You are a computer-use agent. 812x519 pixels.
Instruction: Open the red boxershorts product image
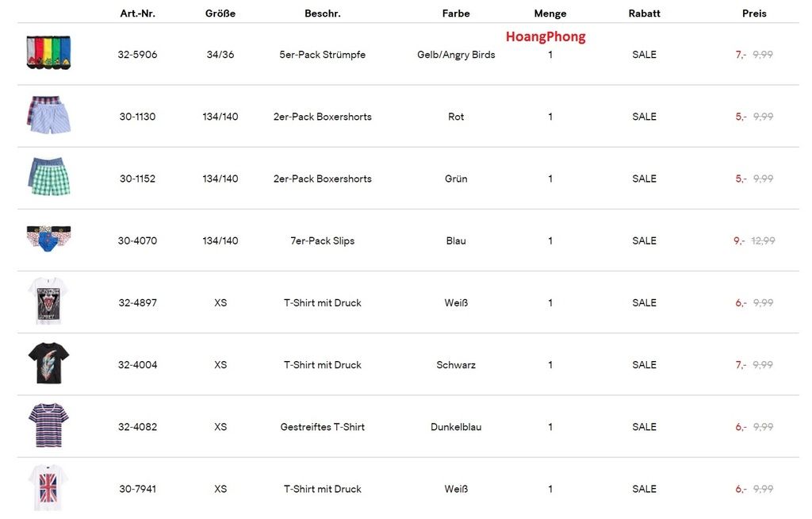click(48, 115)
